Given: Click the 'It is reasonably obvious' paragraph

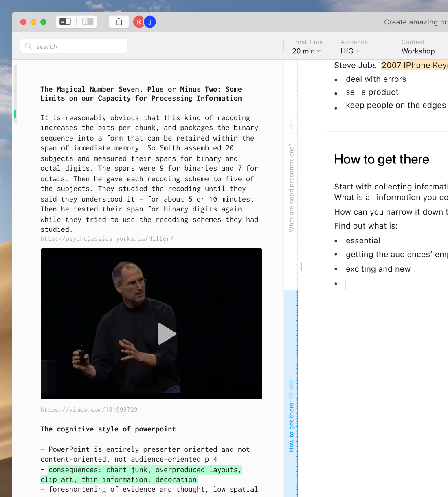Looking at the screenshot, I should [149, 174].
